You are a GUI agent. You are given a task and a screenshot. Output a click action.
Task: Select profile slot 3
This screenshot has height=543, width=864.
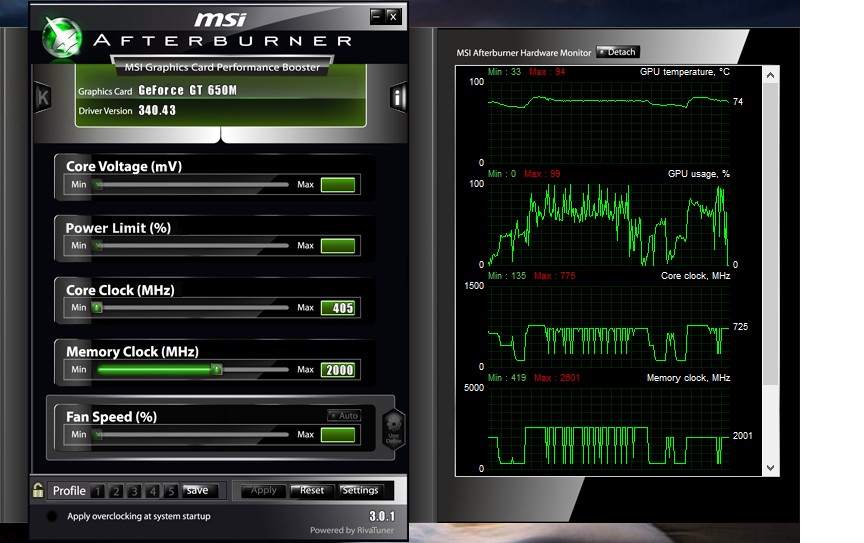134,491
